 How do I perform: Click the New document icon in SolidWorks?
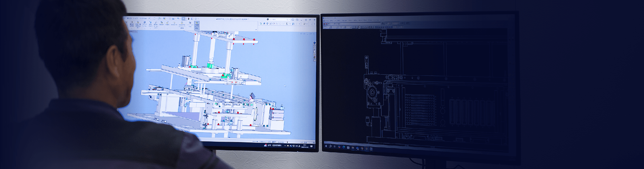click(155, 19)
